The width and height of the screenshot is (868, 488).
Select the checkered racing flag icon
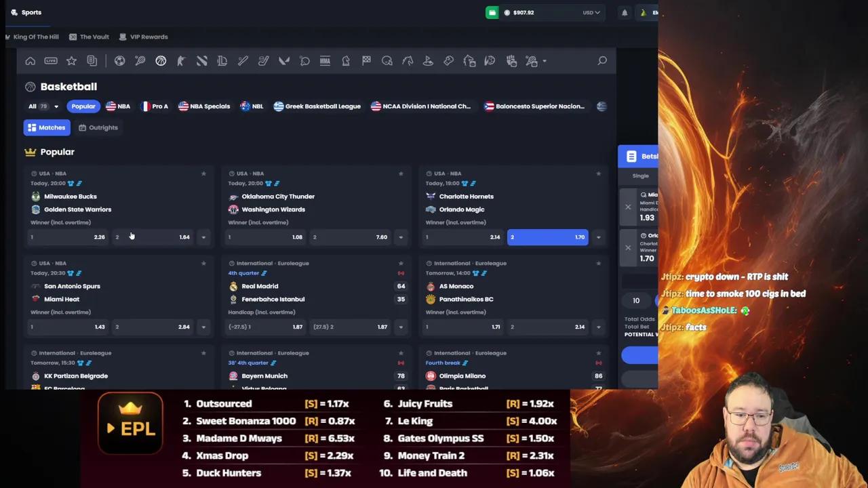(366, 61)
